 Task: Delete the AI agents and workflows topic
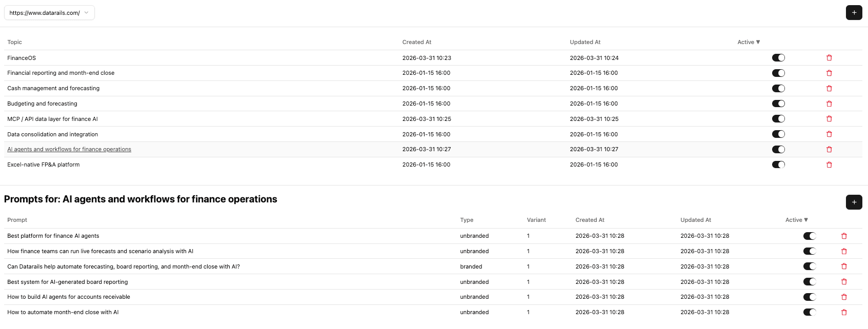(829, 150)
